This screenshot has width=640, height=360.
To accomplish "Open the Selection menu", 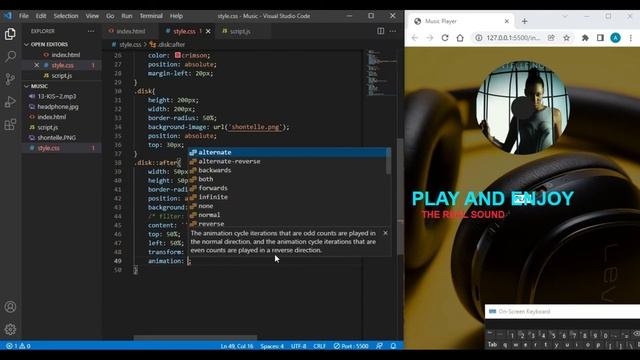I will (x=66, y=16).
